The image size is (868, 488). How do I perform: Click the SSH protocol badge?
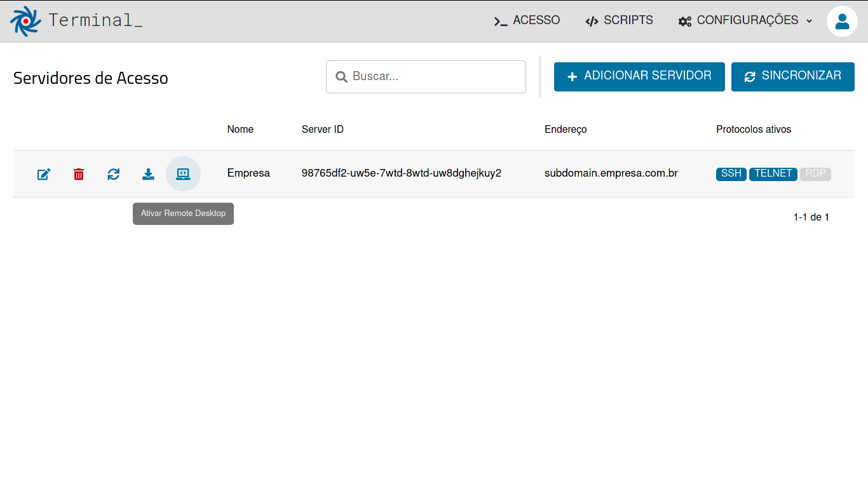731,174
